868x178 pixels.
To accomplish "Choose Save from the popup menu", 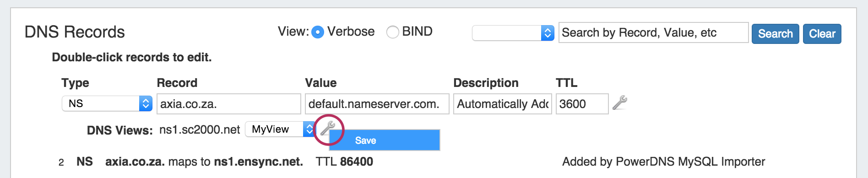I will pyautogui.click(x=385, y=140).
